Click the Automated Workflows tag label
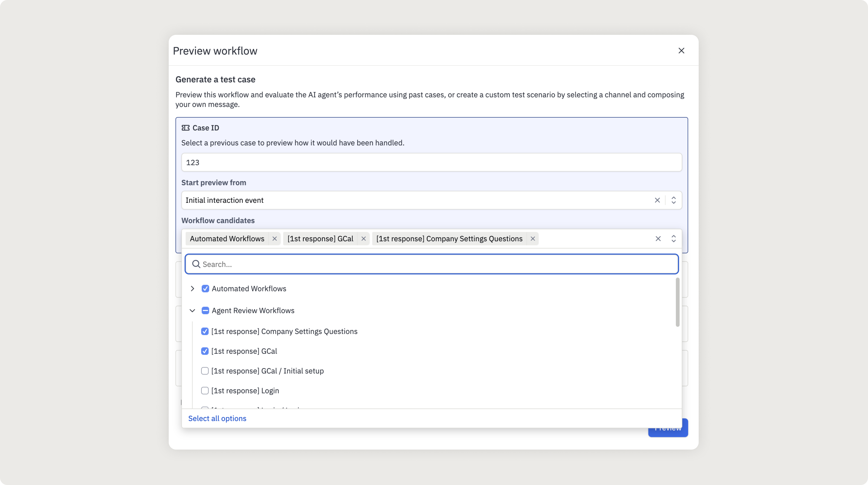 [x=227, y=238]
